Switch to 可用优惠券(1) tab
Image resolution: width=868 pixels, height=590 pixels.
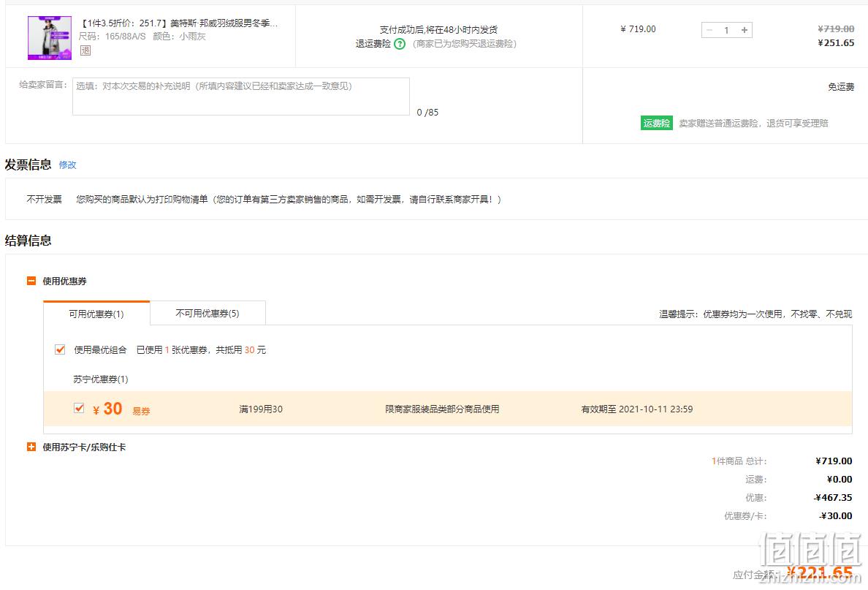pyautogui.click(x=96, y=314)
